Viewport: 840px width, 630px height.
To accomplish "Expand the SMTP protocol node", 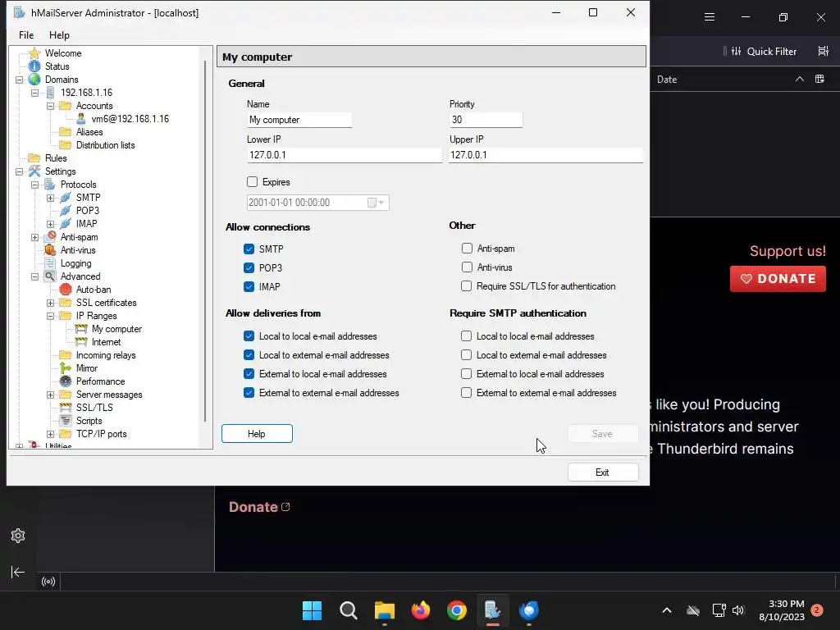I will point(50,199).
